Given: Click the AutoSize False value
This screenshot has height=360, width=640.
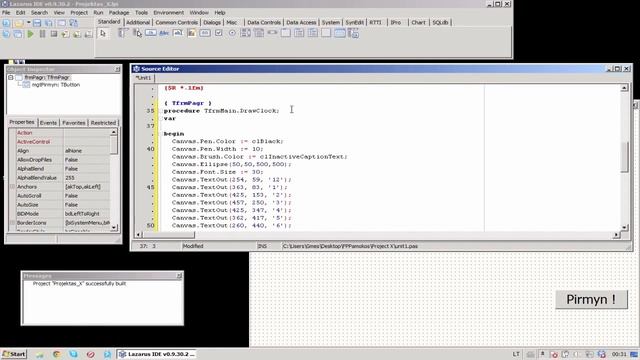Looking at the screenshot, I should coord(87,204).
